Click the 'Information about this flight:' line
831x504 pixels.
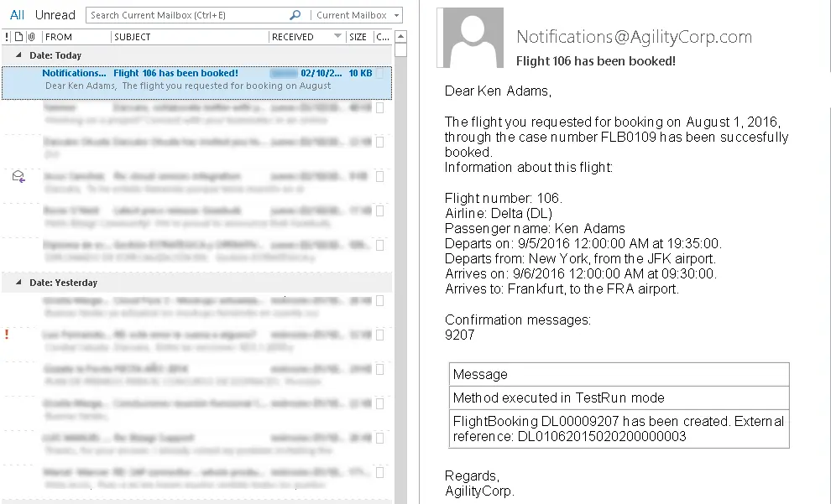click(528, 167)
